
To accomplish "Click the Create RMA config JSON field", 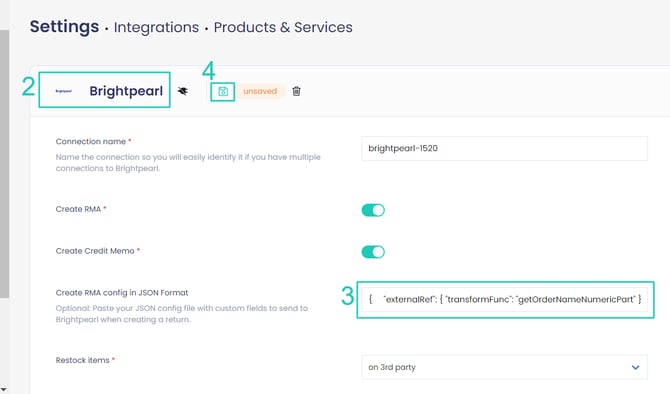I will pyautogui.click(x=504, y=299).
